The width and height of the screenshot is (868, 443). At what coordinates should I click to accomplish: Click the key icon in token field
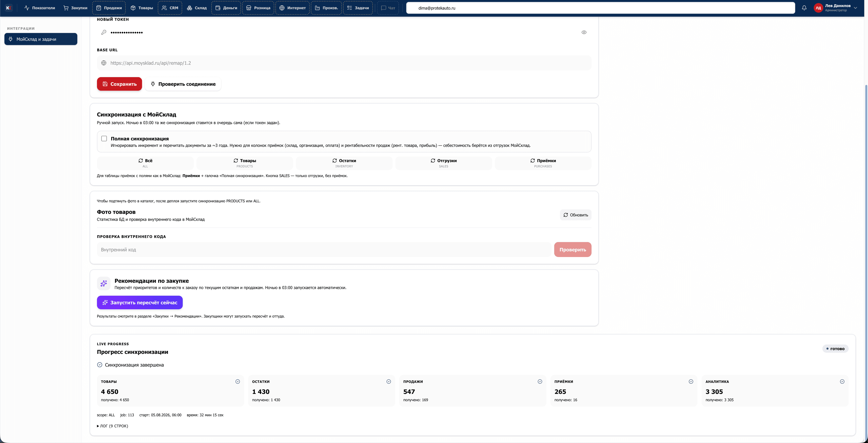pos(104,32)
